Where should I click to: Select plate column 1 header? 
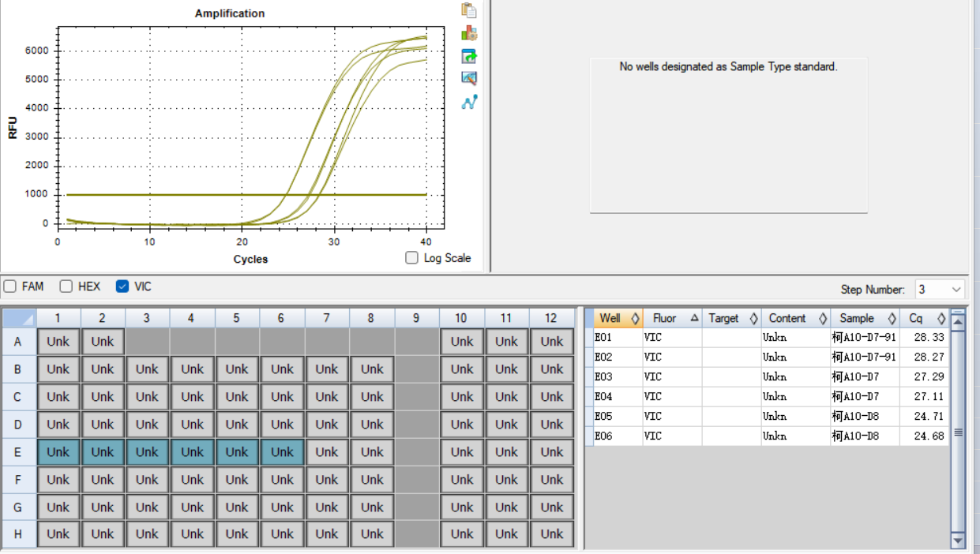tap(58, 318)
